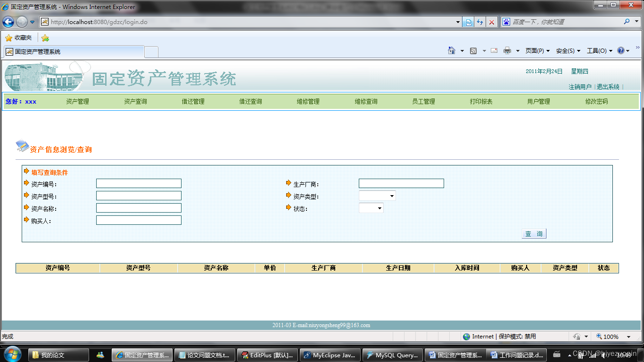This screenshot has height=362, width=644.
Task: Open the Favorites star icon
Action: coord(8,38)
